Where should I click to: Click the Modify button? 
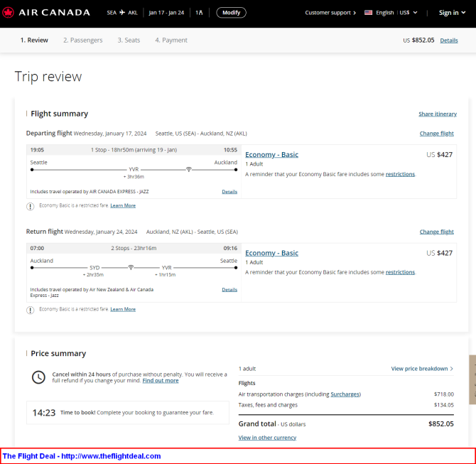tap(231, 13)
